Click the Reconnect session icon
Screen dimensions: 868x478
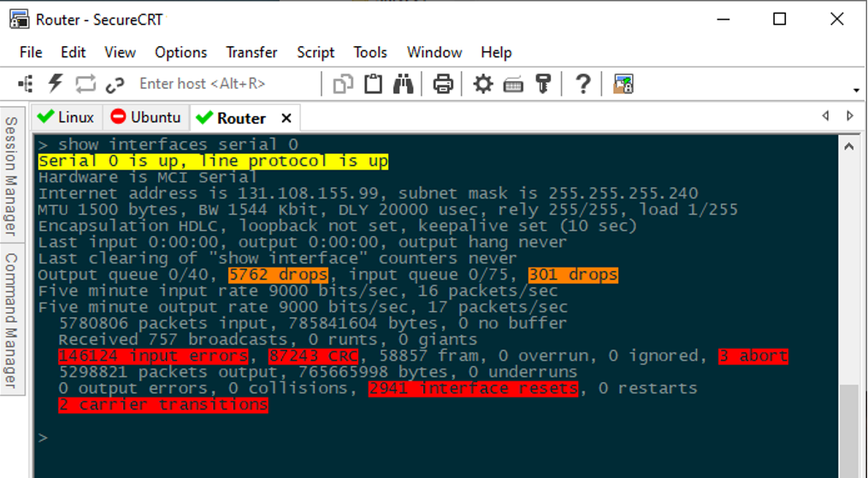(x=85, y=84)
